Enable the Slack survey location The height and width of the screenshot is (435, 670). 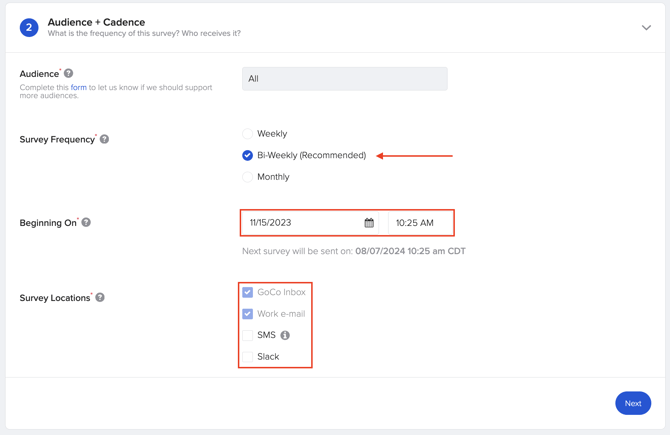[247, 357]
